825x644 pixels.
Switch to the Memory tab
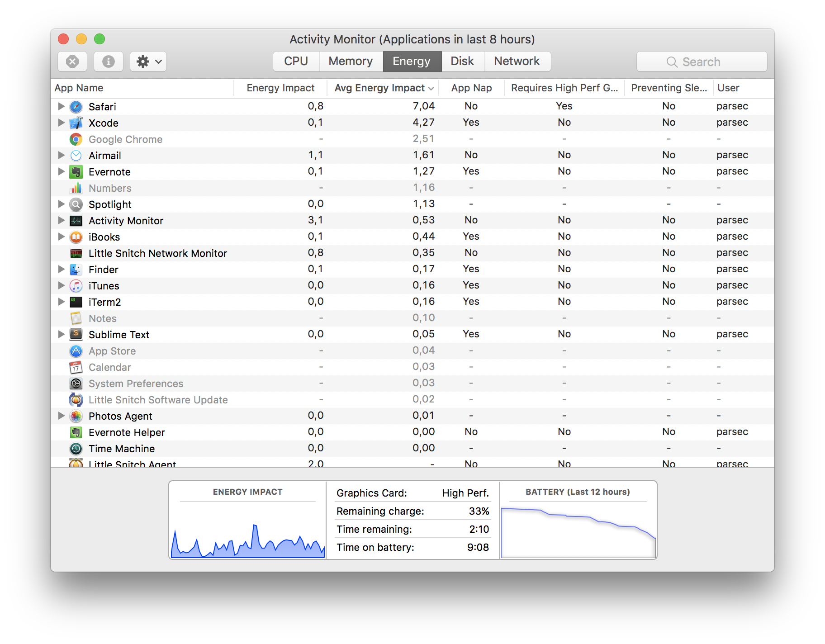351,62
